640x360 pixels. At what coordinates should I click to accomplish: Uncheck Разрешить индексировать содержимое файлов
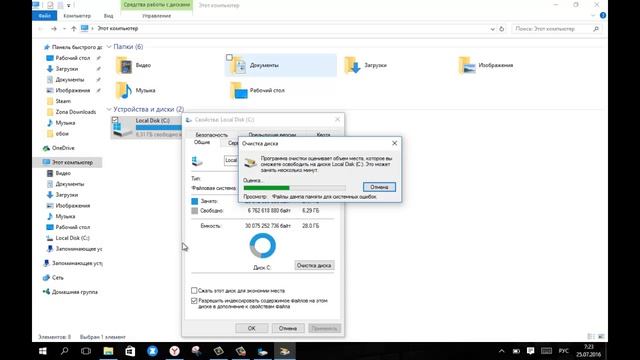pyautogui.click(x=194, y=301)
